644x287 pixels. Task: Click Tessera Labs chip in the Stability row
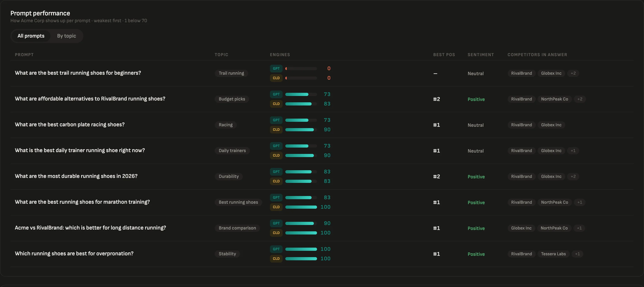click(x=553, y=254)
